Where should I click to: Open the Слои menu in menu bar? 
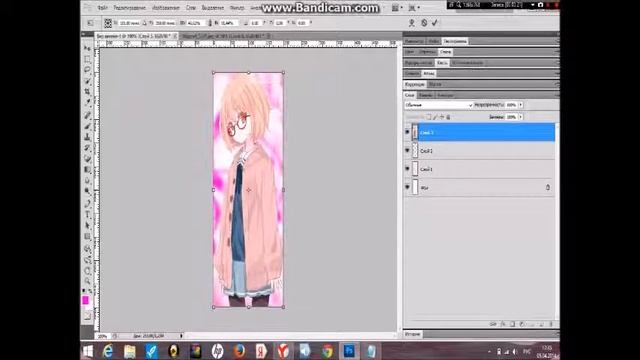click(191, 8)
